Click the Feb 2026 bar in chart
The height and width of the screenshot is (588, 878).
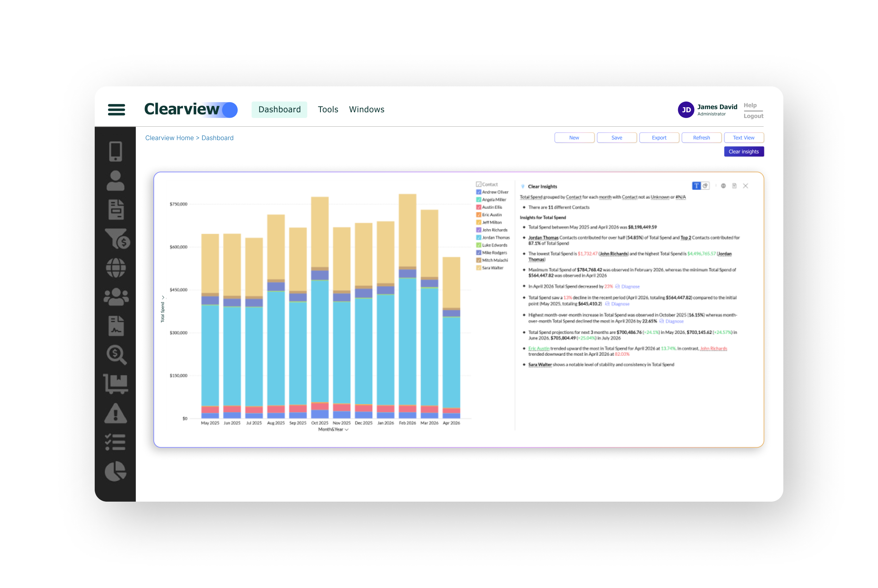pyautogui.click(x=407, y=306)
